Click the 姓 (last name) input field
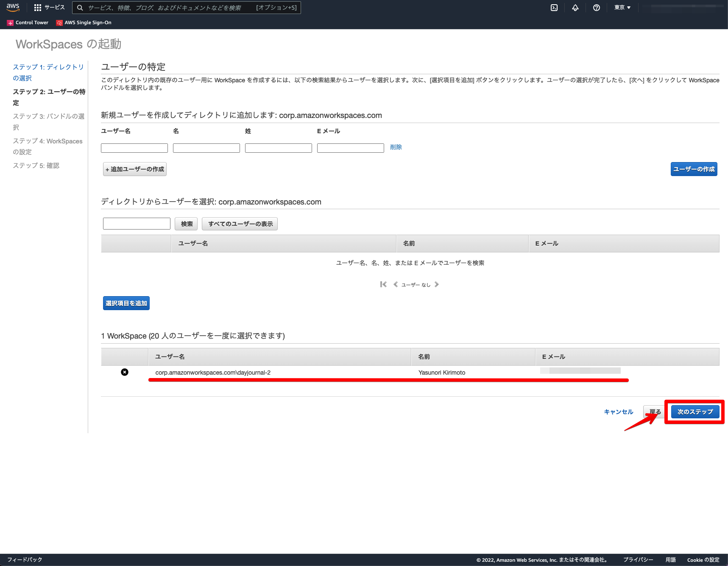Screen dimensions: 728x566 279,148
